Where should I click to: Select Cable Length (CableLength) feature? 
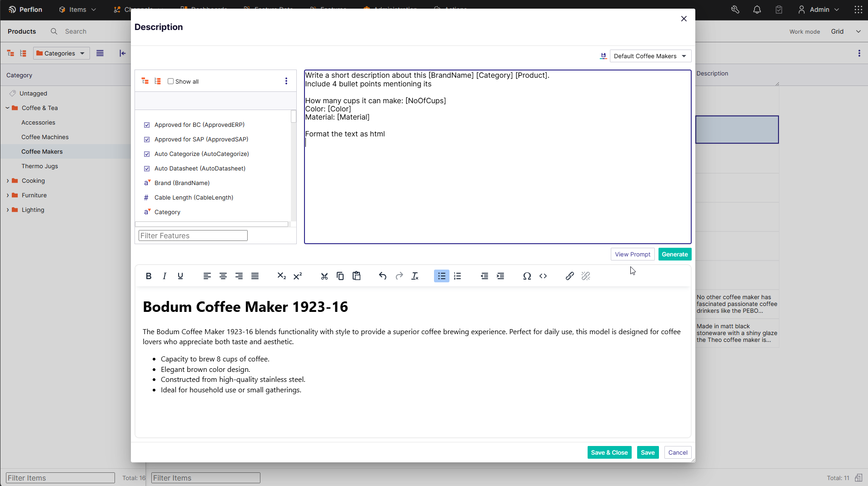(194, 197)
